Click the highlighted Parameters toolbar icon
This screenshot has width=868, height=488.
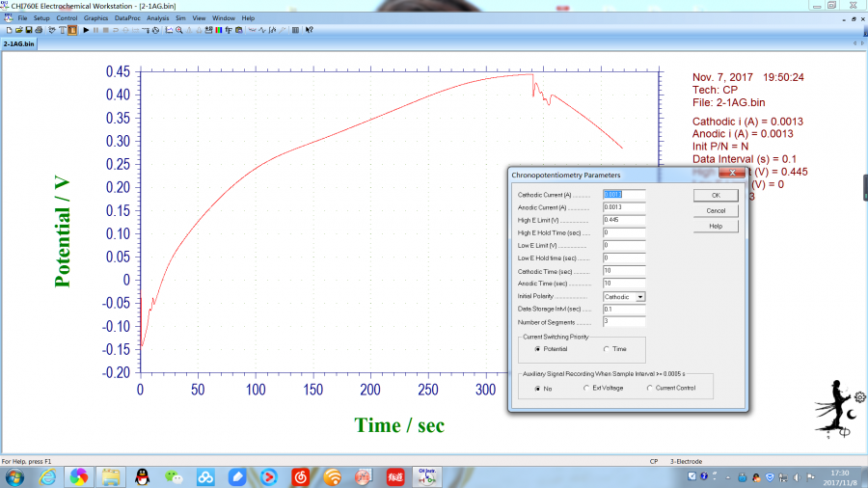tap(72, 30)
